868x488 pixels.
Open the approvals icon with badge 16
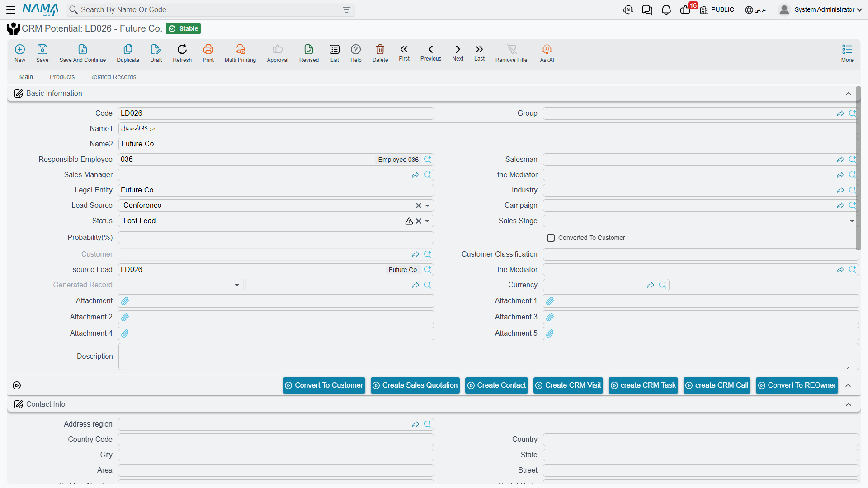[686, 9]
